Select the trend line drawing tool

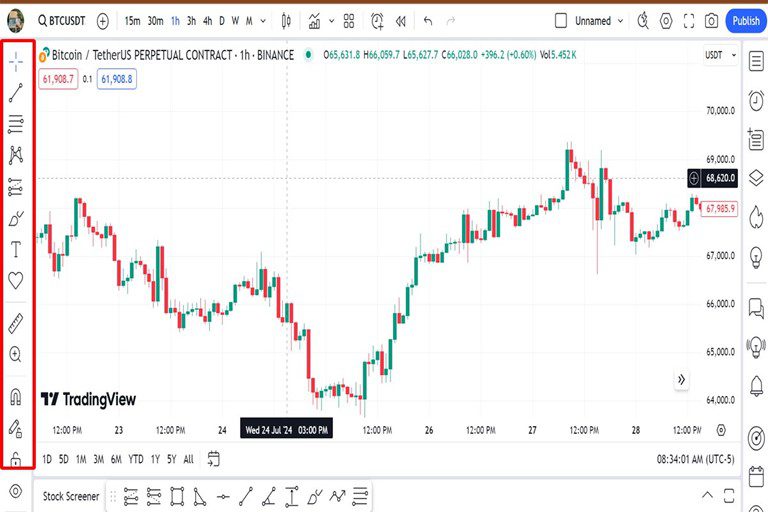16,93
